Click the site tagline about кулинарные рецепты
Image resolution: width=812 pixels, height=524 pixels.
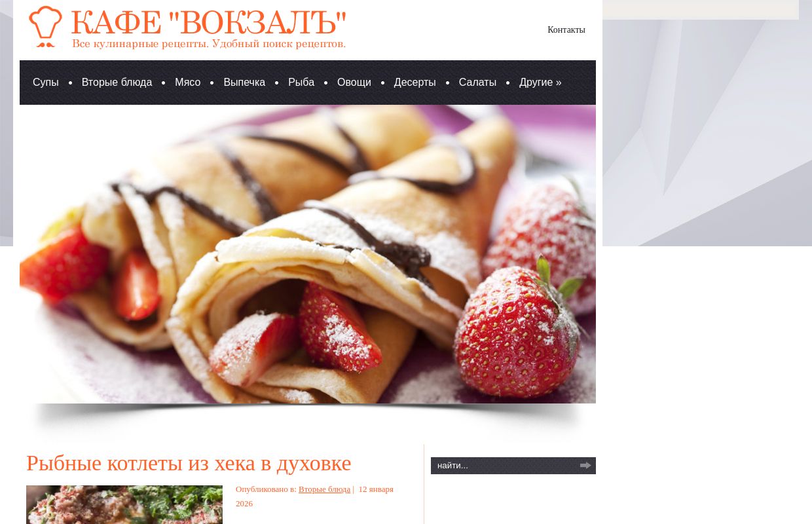click(209, 44)
